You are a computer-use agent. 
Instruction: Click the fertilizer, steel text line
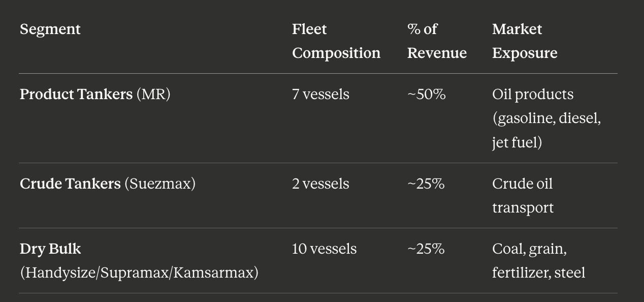[538, 273]
